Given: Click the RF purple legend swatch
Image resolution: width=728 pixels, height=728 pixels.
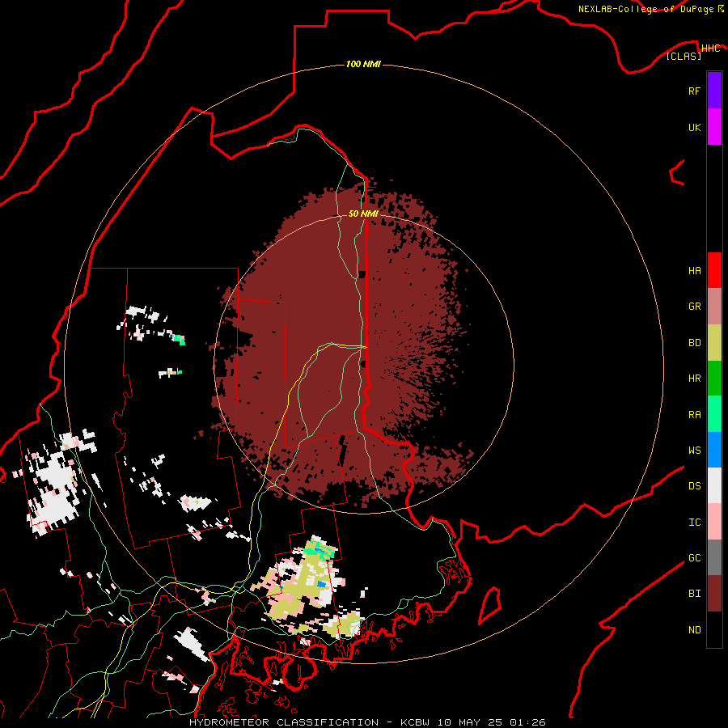Looking at the screenshot, I should [714, 91].
